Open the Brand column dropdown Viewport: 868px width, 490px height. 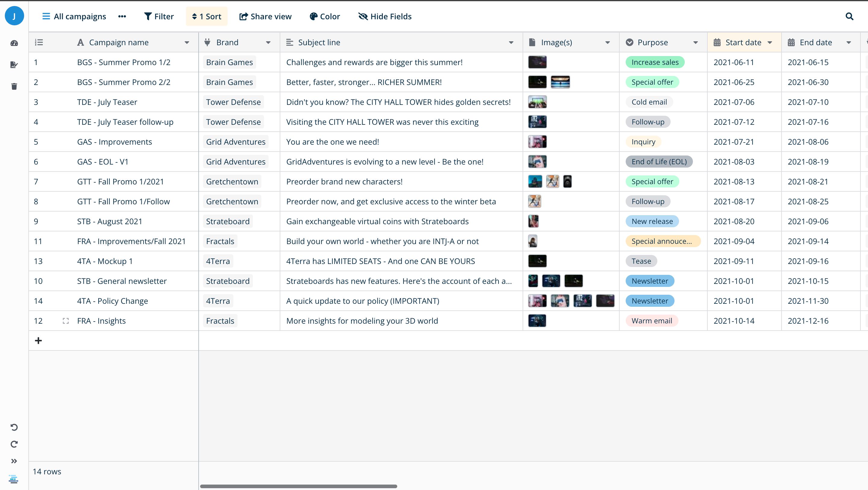coord(269,42)
